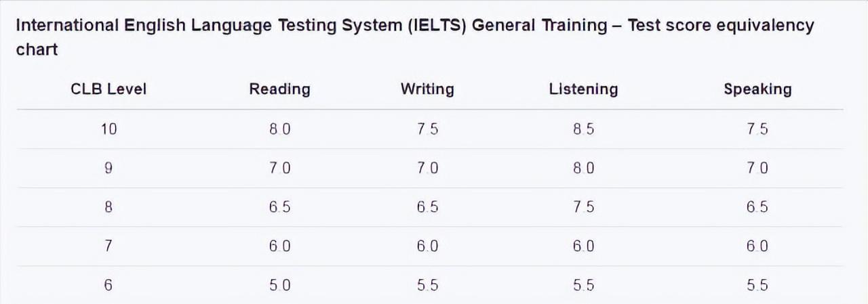Click the Speaking score 7.5 for CLB 10

(x=757, y=129)
